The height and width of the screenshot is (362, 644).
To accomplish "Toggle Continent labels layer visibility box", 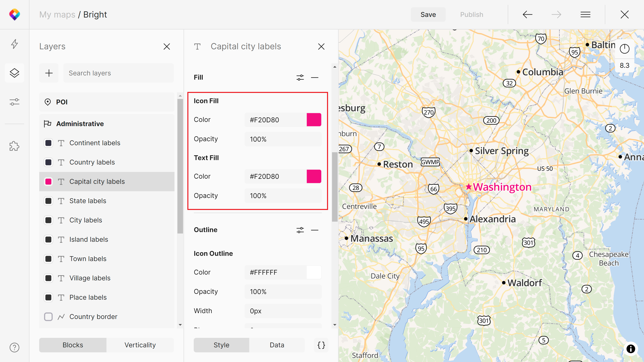I will tap(48, 143).
